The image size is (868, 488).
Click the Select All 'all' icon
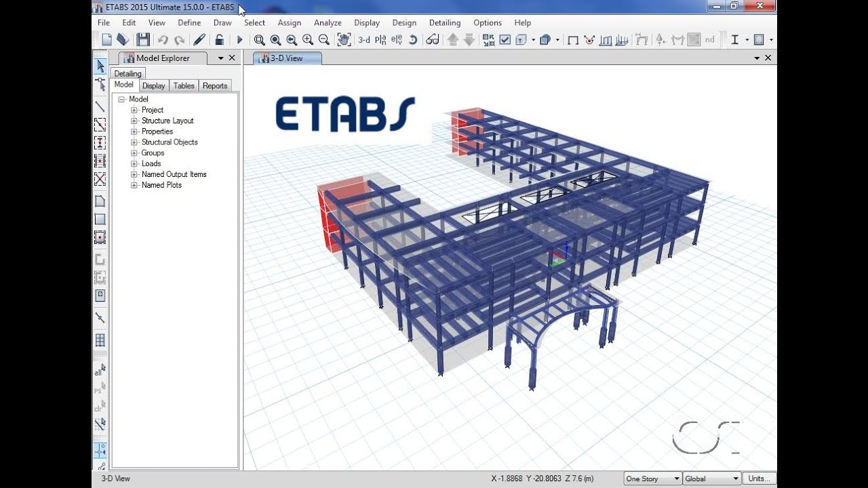[100, 371]
